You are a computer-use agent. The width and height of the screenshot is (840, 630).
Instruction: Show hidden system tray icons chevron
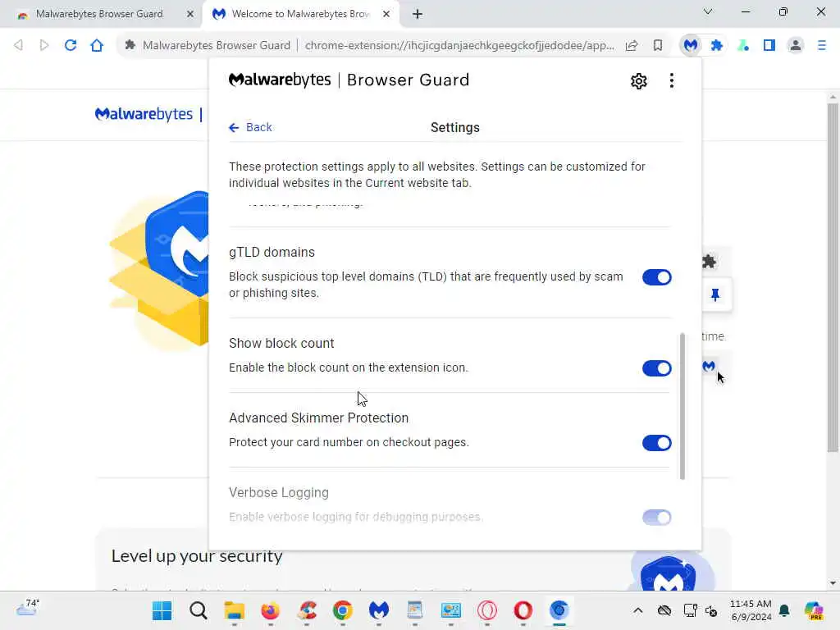637,610
